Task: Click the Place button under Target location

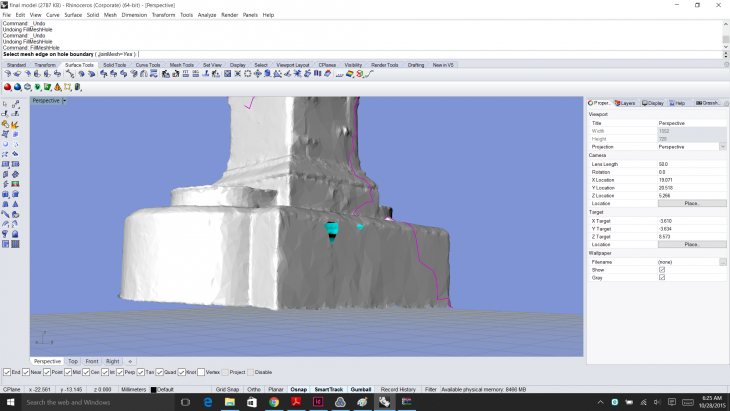Action: [691, 244]
